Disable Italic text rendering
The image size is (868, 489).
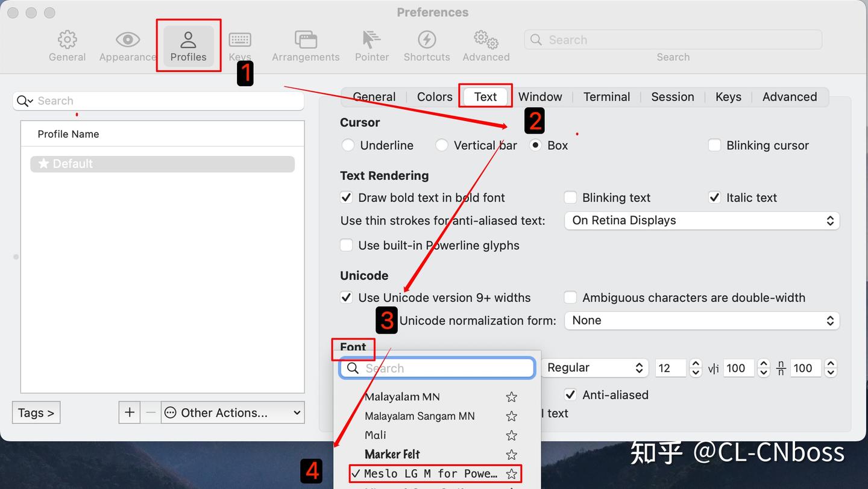pyautogui.click(x=714, y=198)
